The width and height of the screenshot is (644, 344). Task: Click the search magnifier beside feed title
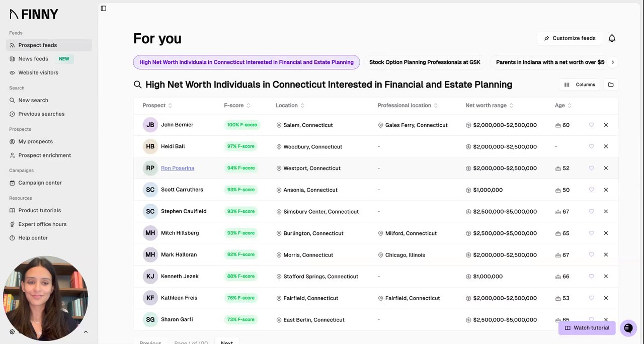tap(137, 84)
